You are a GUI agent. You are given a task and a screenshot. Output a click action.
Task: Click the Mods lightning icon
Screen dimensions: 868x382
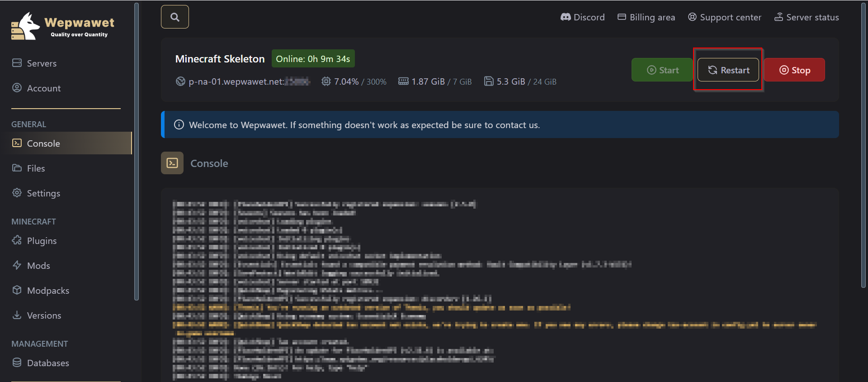point(17,265)
